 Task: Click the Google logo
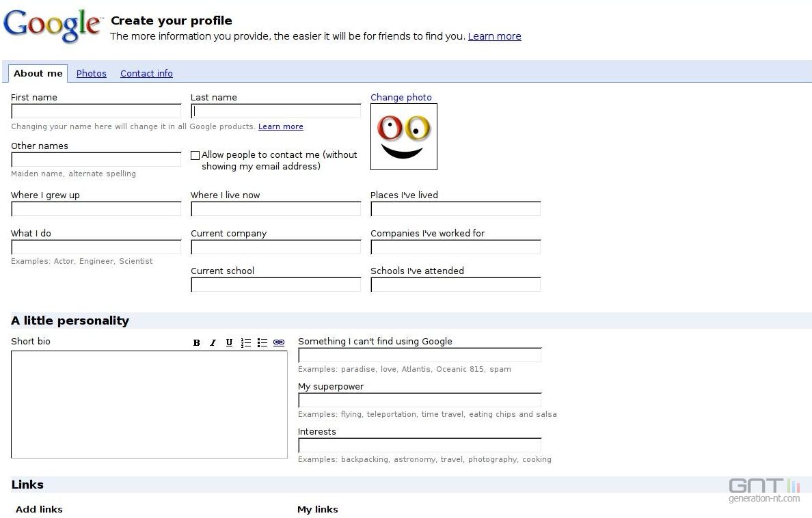[x=53, y=25]
